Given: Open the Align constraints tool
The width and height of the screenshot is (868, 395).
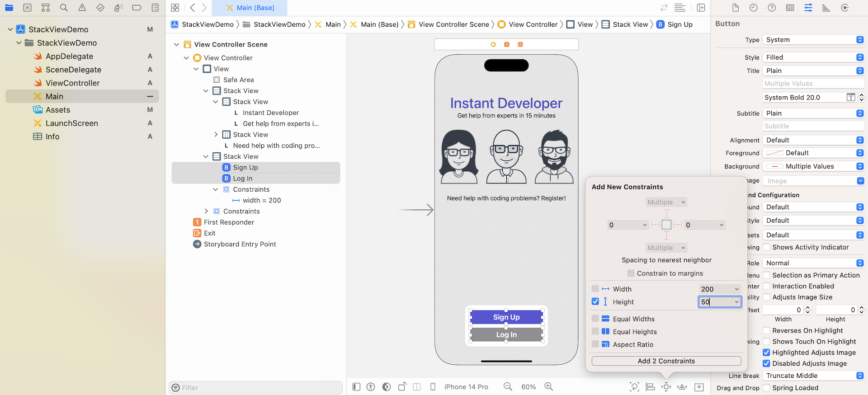Looking at the screenshot, I should (x=651, y=387).
